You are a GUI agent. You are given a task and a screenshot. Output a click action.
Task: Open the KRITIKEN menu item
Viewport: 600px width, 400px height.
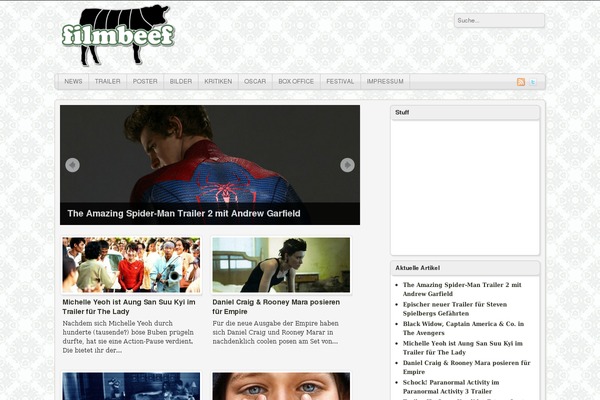[x=218, y=82]
